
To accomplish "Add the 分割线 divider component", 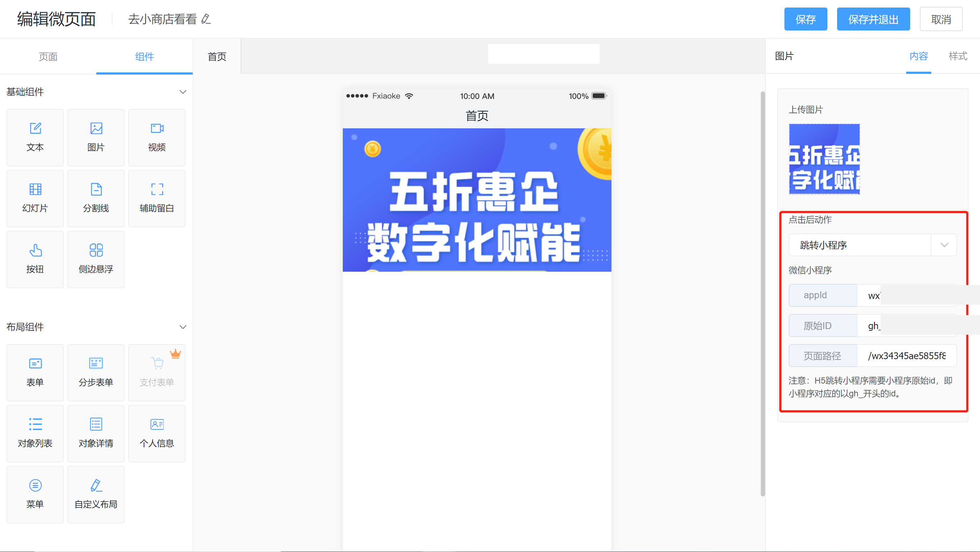I will pos(96,198).
